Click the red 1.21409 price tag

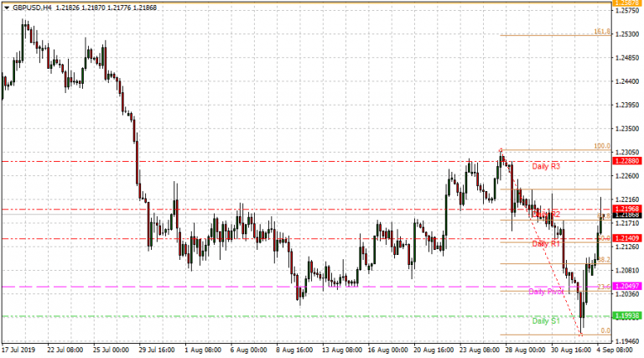click(626, 239)
